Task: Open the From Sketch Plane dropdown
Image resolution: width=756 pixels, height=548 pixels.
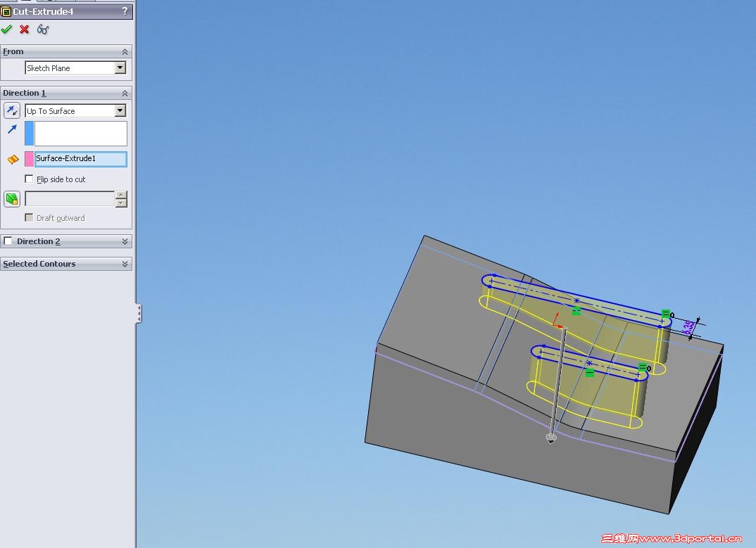Action: pos(120,68)
